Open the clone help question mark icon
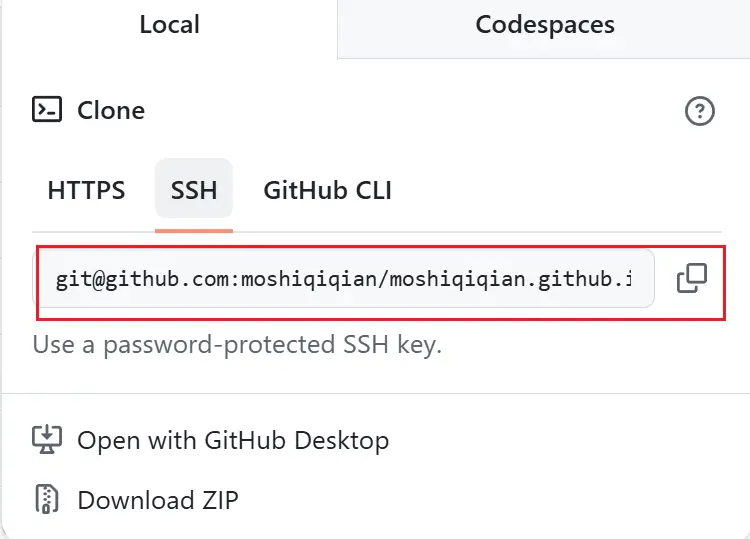This screenshot has height=539, width=750. click(x=700, y=111)
